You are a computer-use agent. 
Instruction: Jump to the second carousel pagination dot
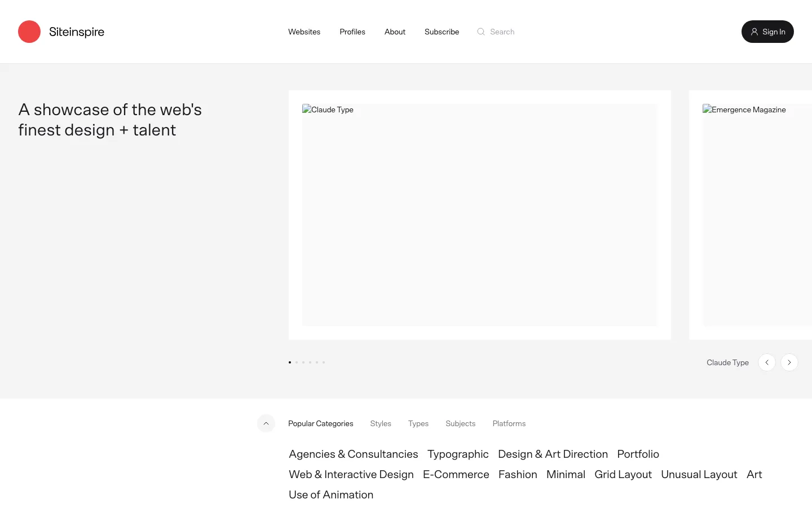[297, 362]
